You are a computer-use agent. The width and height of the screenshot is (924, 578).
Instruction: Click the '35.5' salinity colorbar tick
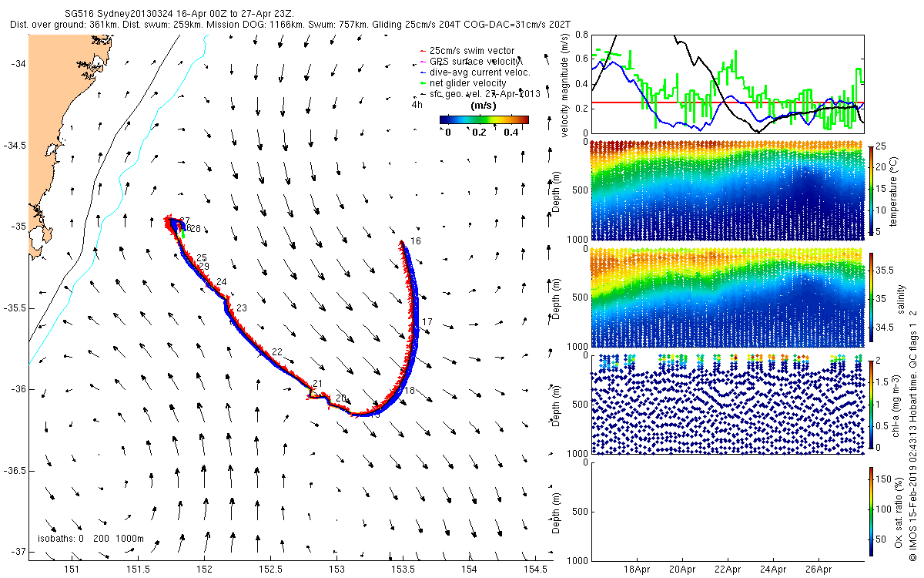tap(886, 271)
